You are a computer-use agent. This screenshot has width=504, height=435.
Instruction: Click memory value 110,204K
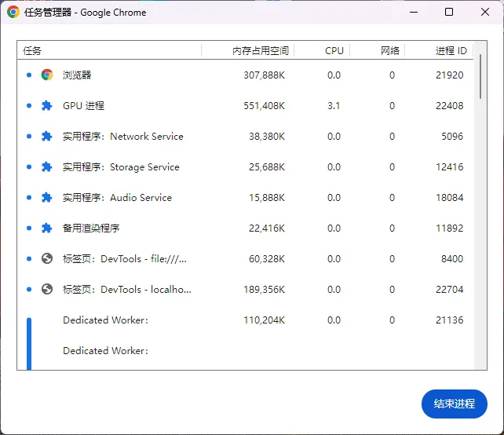point(264,320)
